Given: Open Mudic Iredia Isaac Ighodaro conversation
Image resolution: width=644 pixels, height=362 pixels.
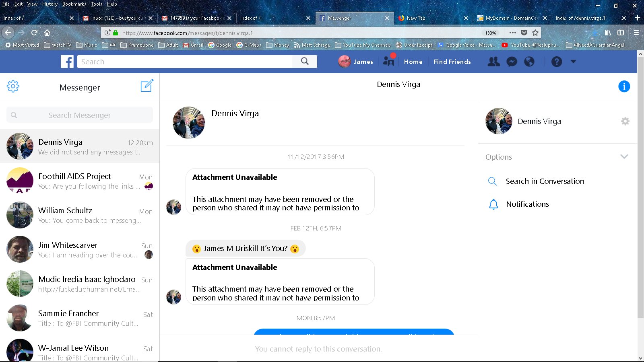Looking at the screenshot, I should (80, 284).
